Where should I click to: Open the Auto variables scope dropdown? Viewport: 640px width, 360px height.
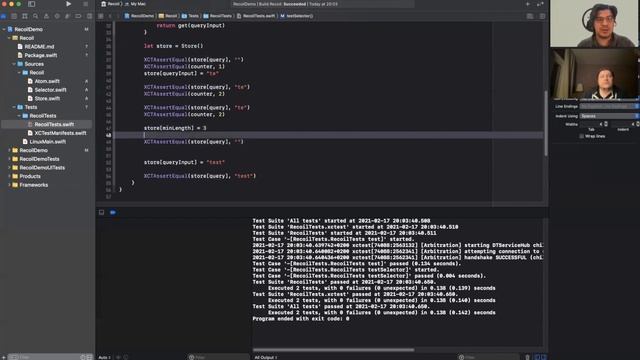tap(105, 357)
